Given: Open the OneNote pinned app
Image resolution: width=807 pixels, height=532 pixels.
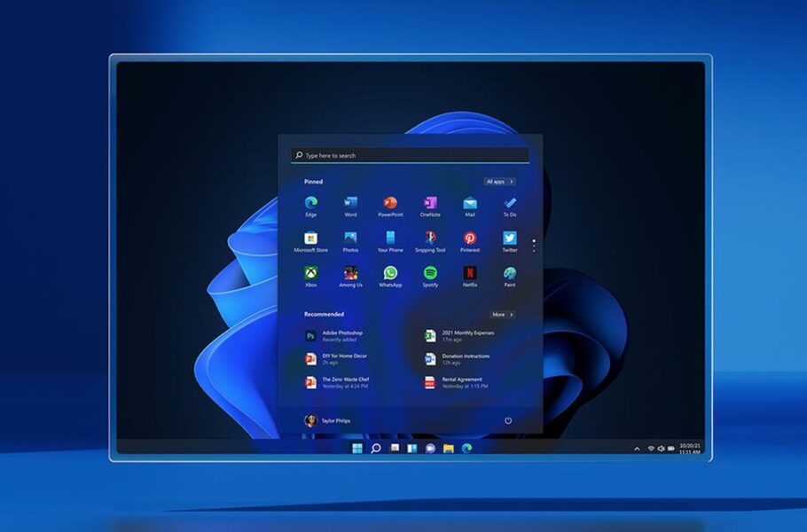Looking at the screenshot, I should (430, 207).
